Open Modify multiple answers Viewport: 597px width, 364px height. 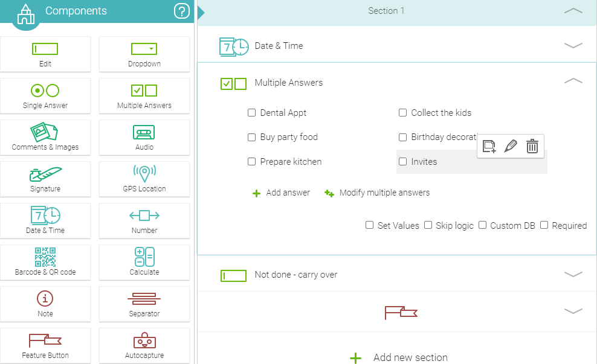[x=377, y=193]
